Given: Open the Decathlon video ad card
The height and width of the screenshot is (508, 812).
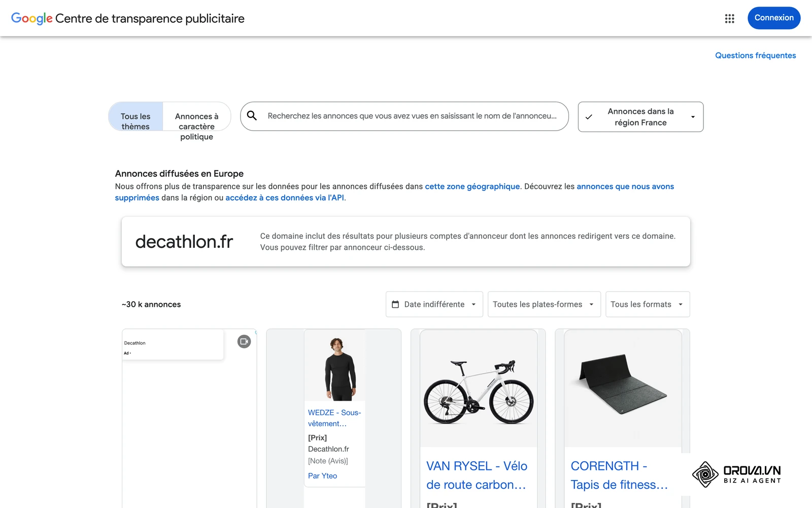Looking at the screenshot, I should [189, 418].
